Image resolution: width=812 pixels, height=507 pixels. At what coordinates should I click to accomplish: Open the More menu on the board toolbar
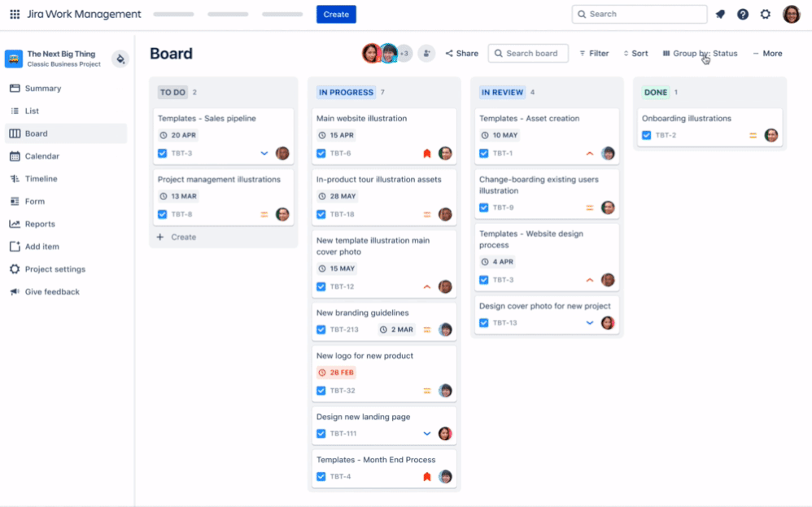click(x=767, y=53)
